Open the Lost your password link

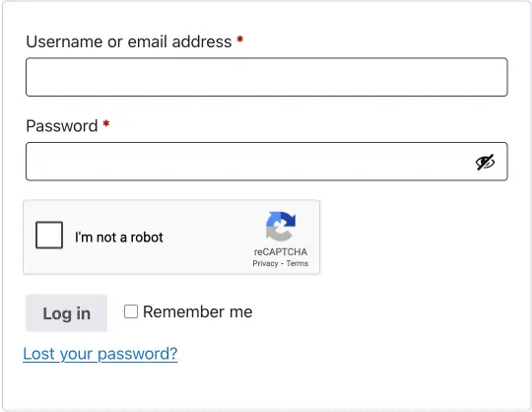pyautogui.click(x=100, y=354)
